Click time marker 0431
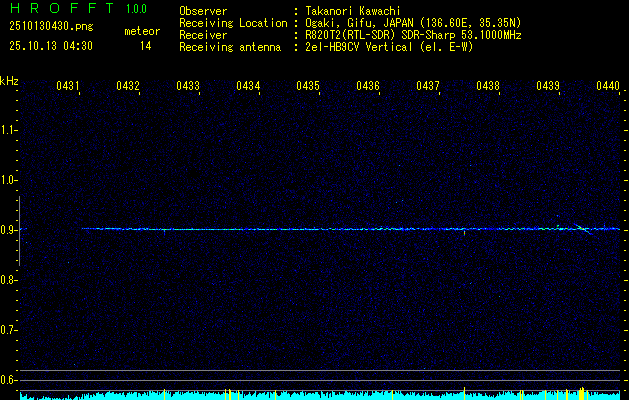 [x=67, y=85]
